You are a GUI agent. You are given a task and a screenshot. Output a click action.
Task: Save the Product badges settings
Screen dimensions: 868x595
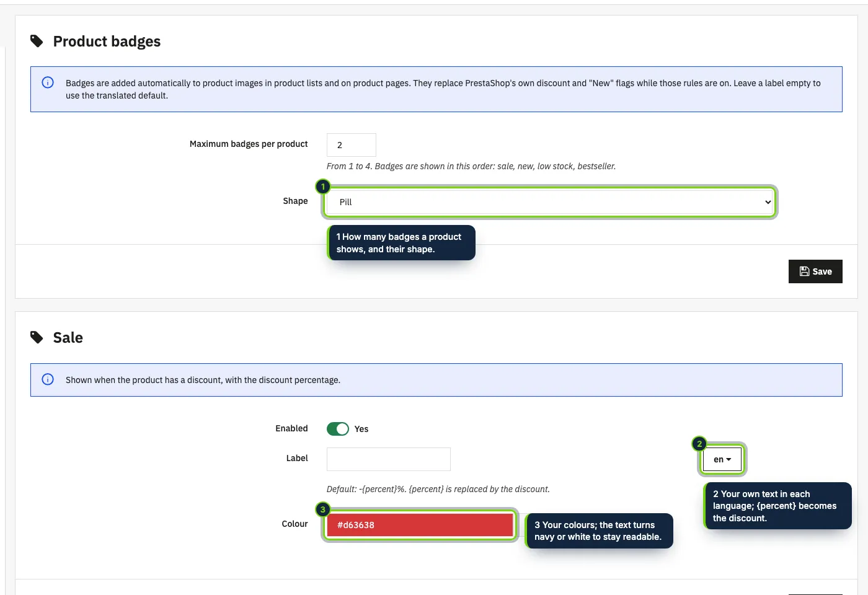(815, 271)
